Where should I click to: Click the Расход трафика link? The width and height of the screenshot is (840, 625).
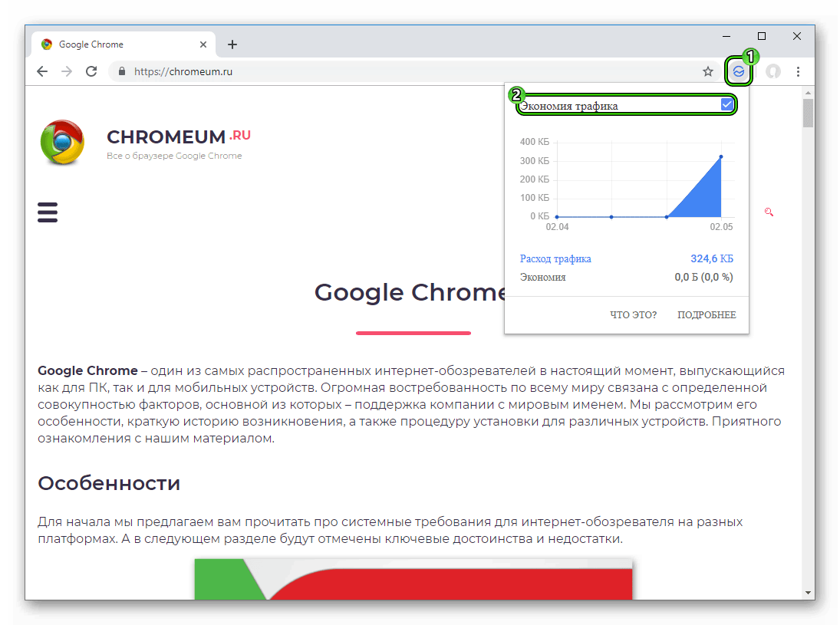(x=555, y=258)
